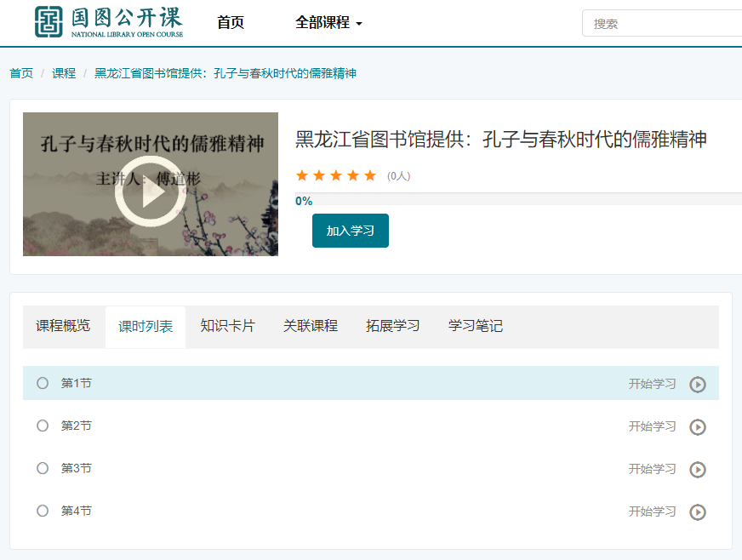Screen dimensions: 742x560
Task: Open the 知识卡片 tab
Action: tap(227, 326)
